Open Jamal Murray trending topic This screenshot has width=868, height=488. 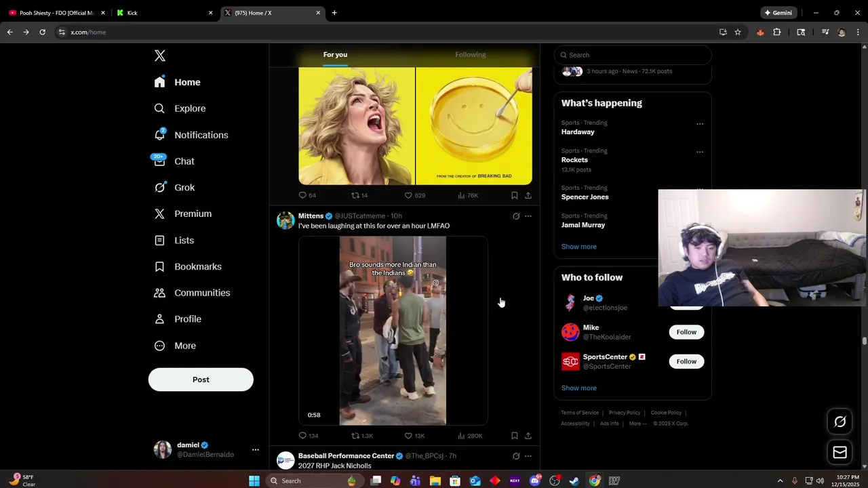click(583, 225)
